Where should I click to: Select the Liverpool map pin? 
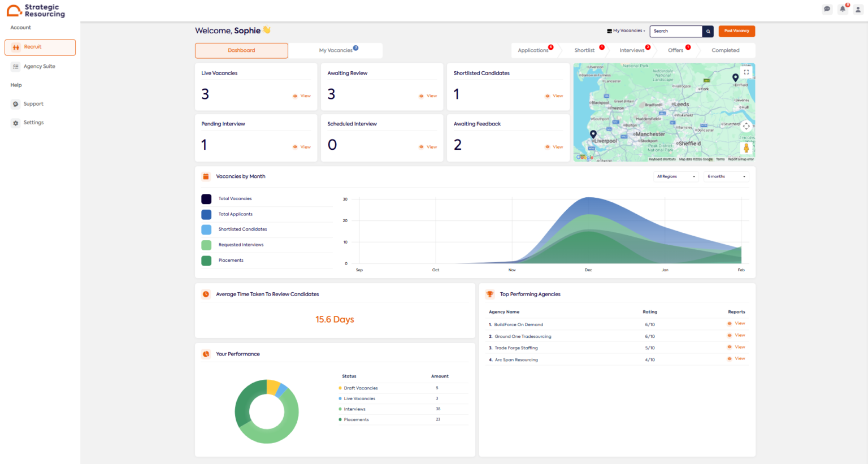coord(593,135)
